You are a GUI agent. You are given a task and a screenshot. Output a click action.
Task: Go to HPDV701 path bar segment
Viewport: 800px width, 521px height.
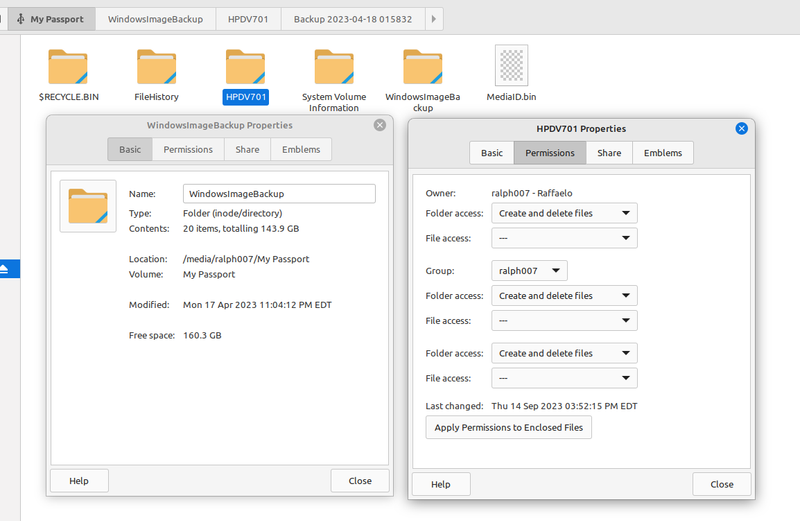point(248,19)
